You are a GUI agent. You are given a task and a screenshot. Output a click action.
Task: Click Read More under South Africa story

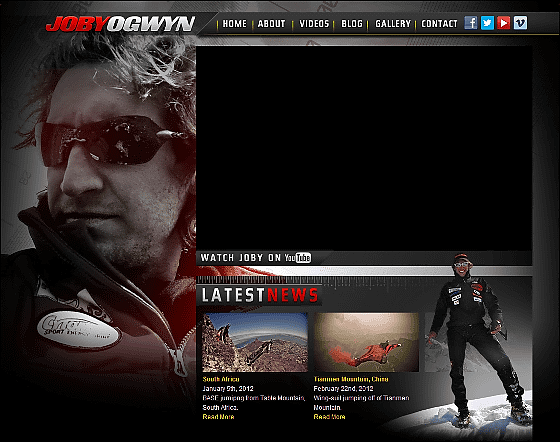pos(219,417)
